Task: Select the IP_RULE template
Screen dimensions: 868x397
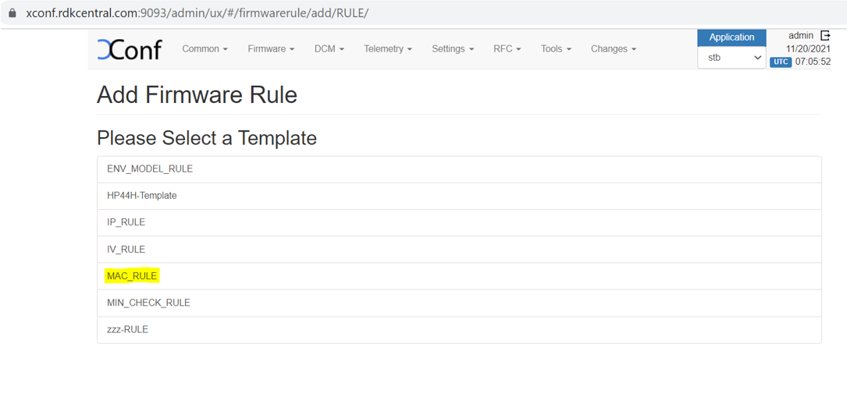Action: [126, 222]
